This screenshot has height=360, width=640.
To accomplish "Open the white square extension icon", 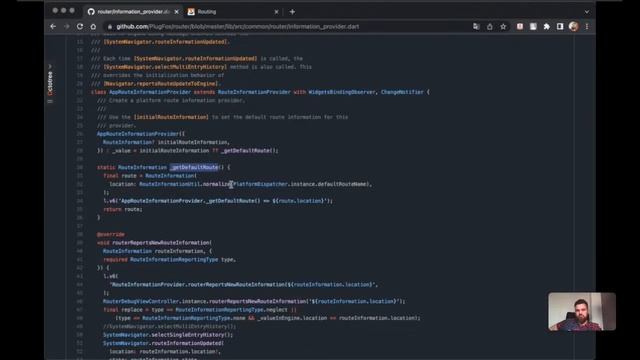I will (533, 27).
